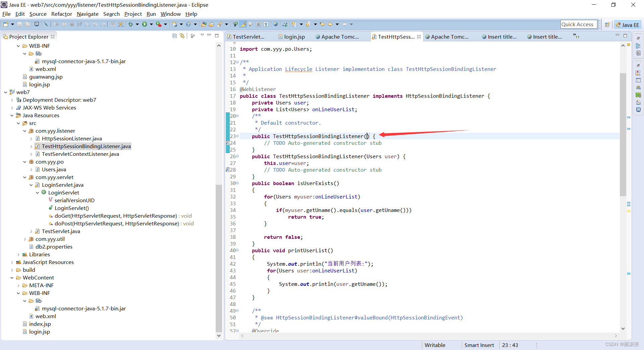Click the Save toolbar icon

19,24
